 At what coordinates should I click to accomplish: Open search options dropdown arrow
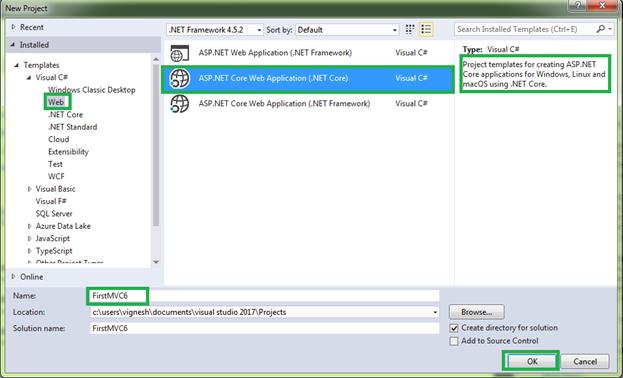coord(610,29)
